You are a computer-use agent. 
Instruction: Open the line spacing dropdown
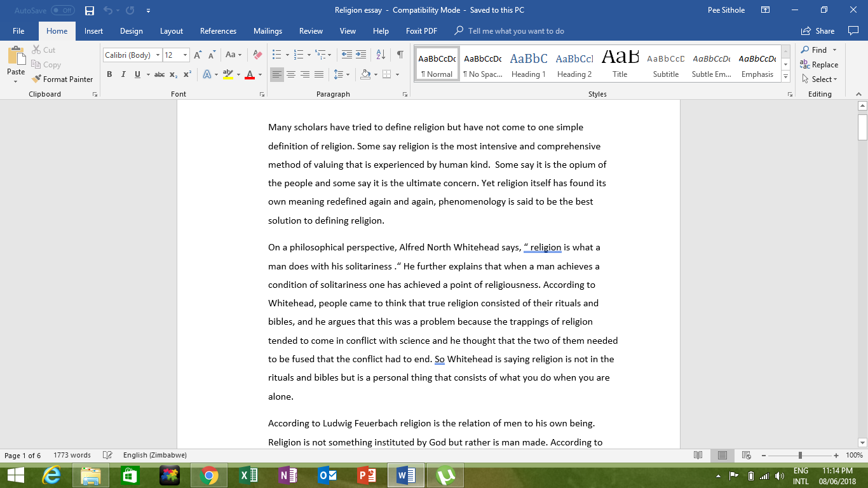tap(339, 74)
